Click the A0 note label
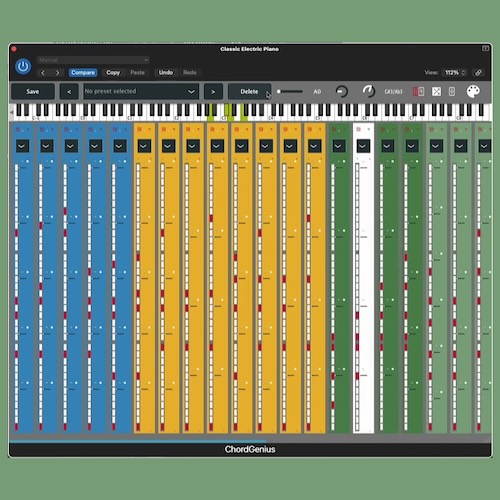This screenshot has height=500, width=500. (x=317, y=91)
